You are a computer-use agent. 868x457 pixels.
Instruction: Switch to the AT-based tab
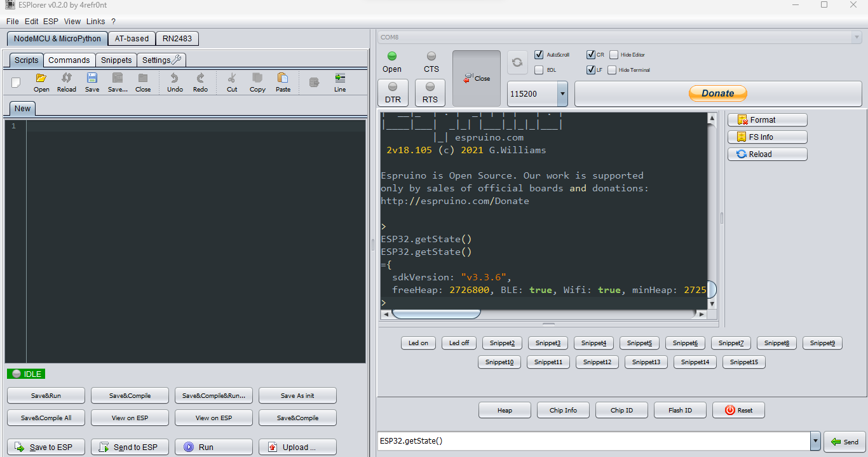coord(132,39)
